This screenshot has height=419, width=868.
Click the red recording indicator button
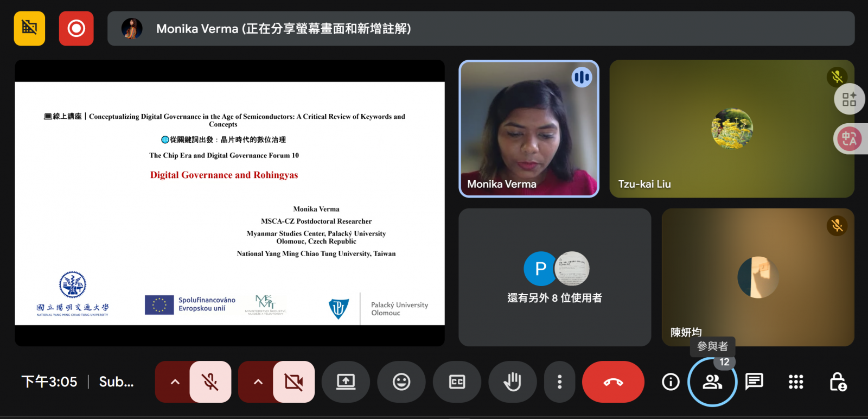pyautogui.click(x=76, y=28)
